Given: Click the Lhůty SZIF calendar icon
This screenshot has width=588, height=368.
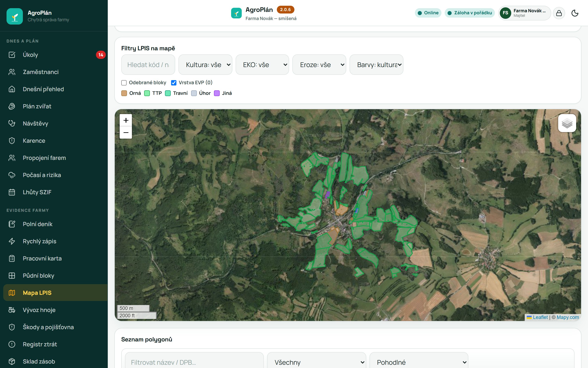Looking at the screenshot, I should tap(12, 192).
